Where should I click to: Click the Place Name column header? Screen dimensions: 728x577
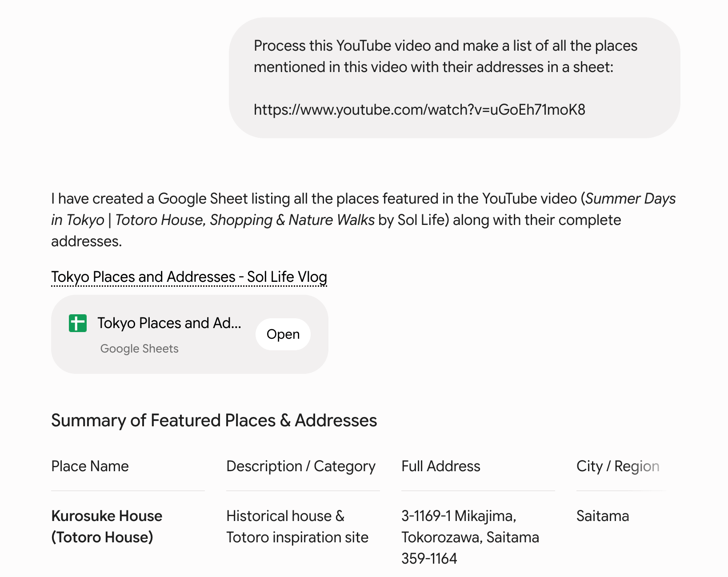pyautogui.click(x=90, y=466)
